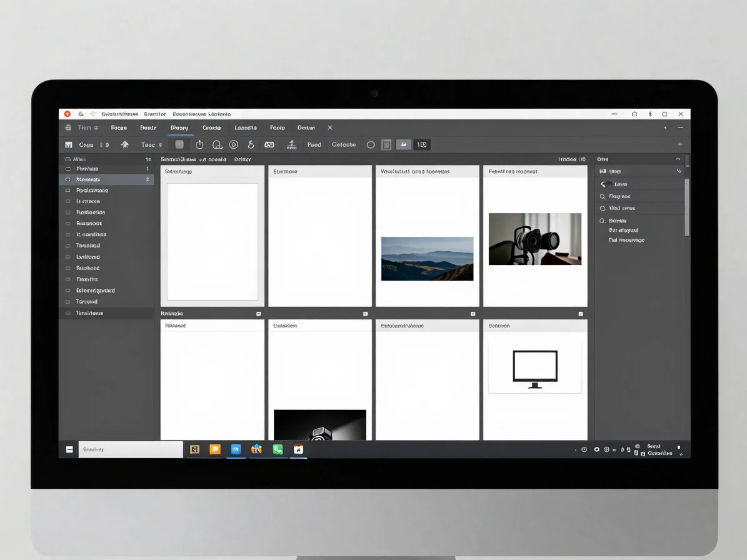Switch to the Paoae tab

119,127
